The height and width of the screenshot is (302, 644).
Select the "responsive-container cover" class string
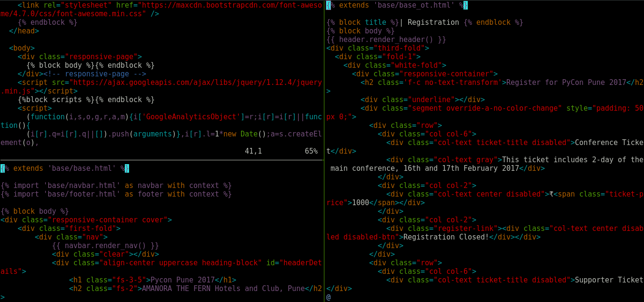coord(108,220)
